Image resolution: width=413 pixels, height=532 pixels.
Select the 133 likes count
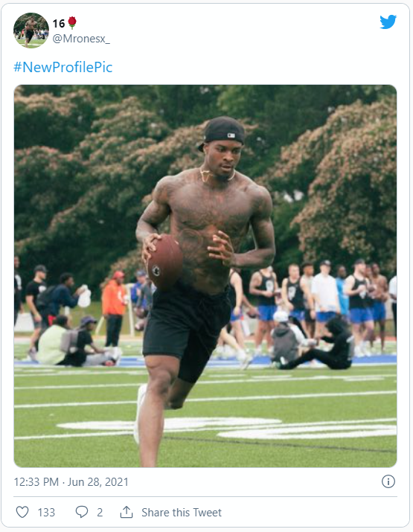point(46,513)
